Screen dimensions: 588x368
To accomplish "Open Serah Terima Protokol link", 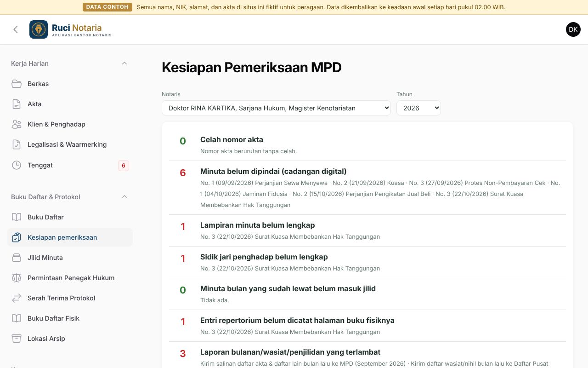I will (x=70, y=298).
